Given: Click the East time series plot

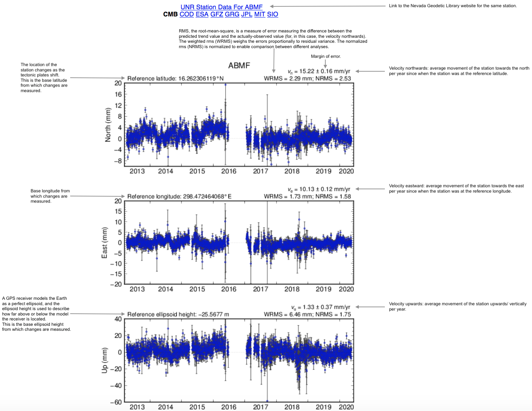Looking at the screenshot, I should 239,243.
